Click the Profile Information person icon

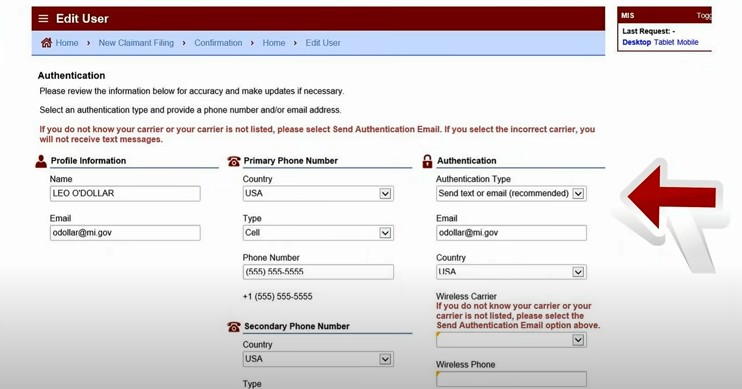[x=41, y=161]
